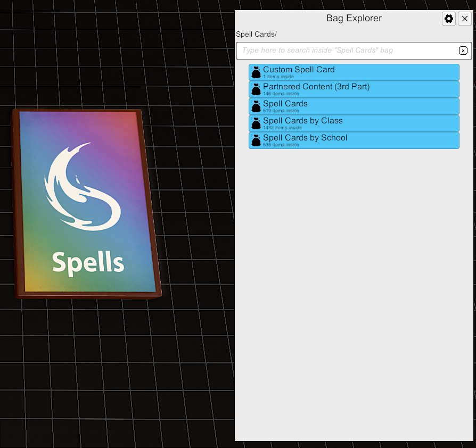Click the 'Spell Cards/' breadcrumb path
Screen dimensions: 476x448
[256, 34]
